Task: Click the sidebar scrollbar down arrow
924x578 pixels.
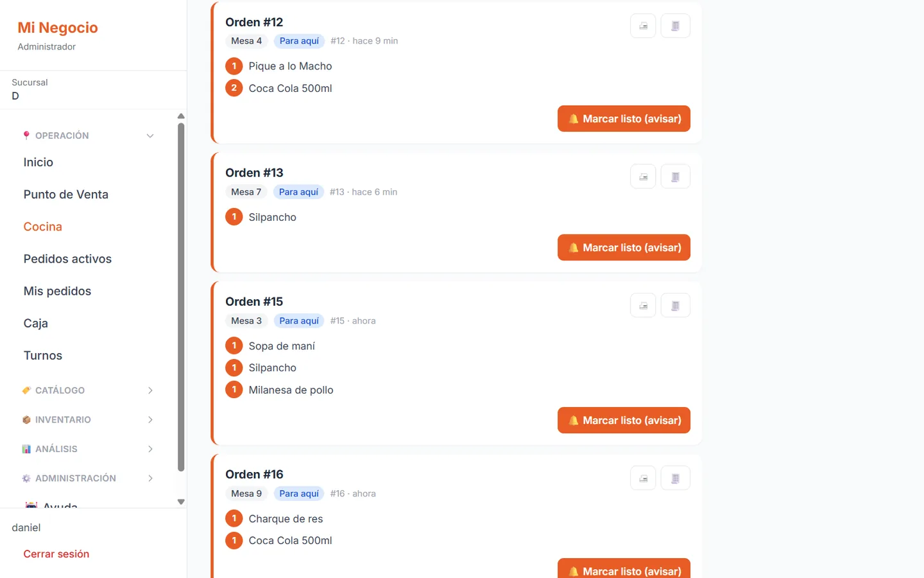Action: pyautogui.click(x=181, y=502)
